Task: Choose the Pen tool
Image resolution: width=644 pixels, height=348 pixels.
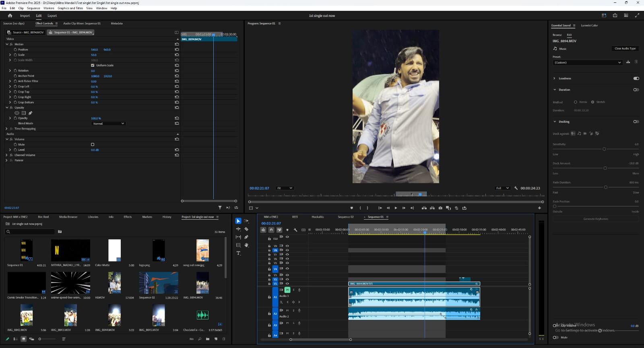Action: pyautogui.click(x=246, y=237)
